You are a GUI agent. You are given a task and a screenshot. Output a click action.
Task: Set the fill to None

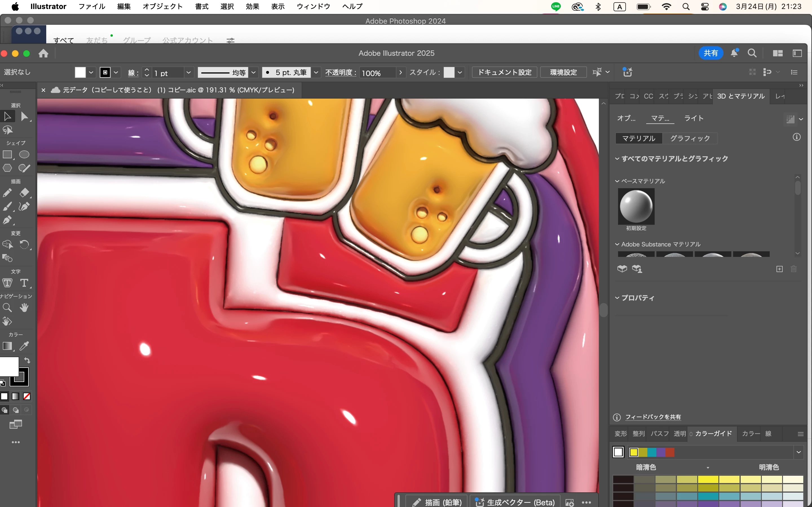(x=27, y=396)
